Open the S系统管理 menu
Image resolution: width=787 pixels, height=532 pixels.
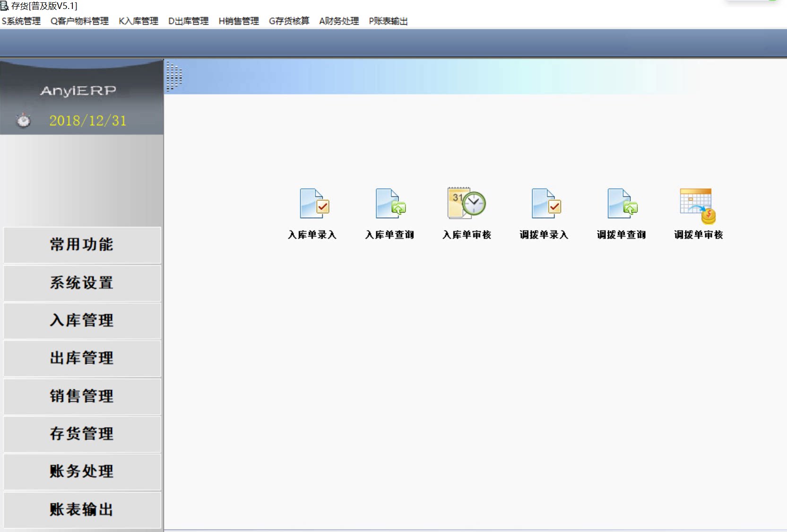pyautogui.click(x=21, y=21)
